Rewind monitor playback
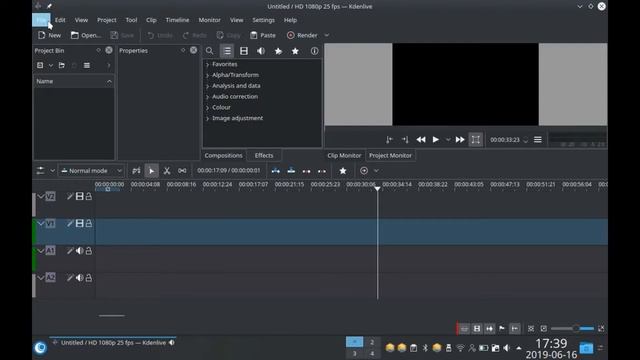The height and width of the screenshot is (360, 640). coord(421,140)
